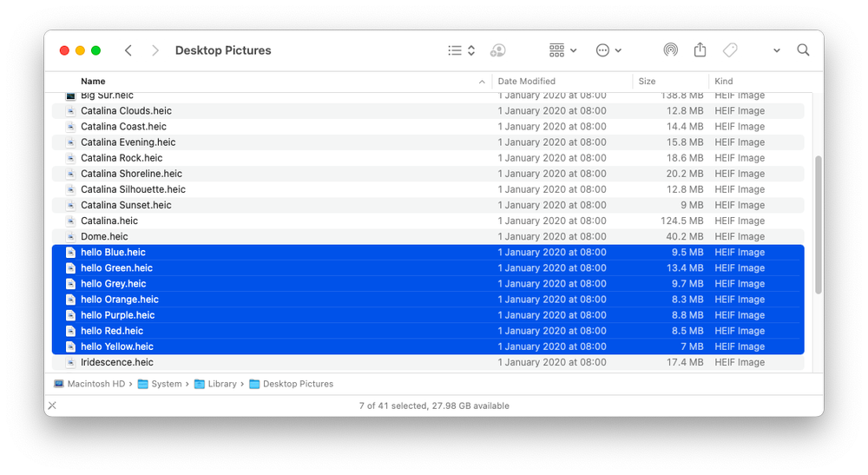The height and width of the screenshot is (475, 868).
Task: Click the hello Blue.heic file
Action: point(428,253)
